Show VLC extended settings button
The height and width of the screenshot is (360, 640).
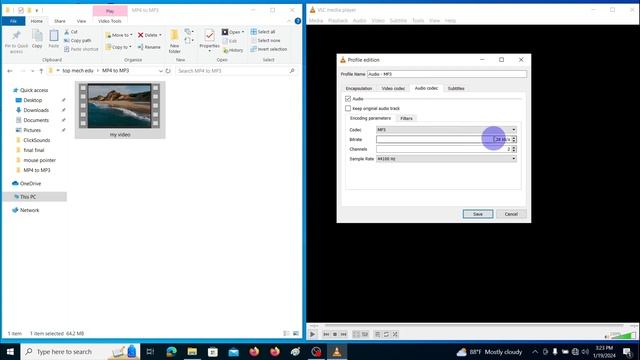[365, 334]
